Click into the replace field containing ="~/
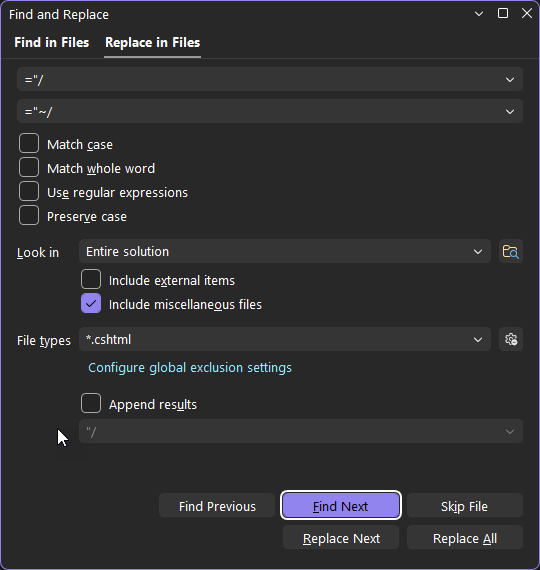Viewport: 540px width, 570px height. pyautogui.click(x=270, y=111)
